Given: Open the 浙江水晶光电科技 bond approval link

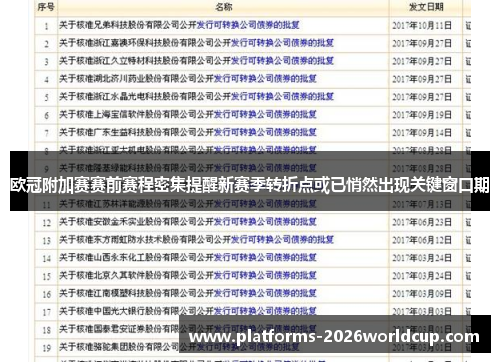Looking at the screenshot, I should tap(197, 97).
